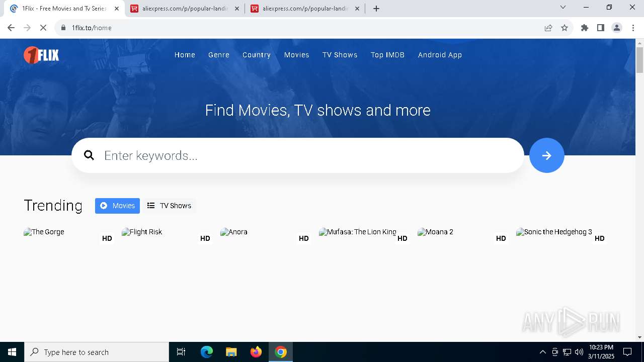The height and width of the screenshot is (362, 644).
Task: Open the Chrome profile avatar
Action: 617,28
